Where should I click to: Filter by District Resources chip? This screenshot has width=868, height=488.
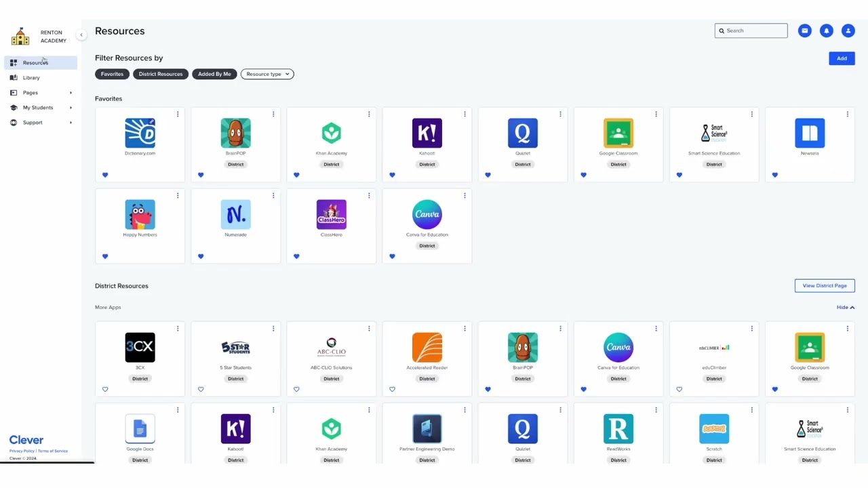(161, 74)
